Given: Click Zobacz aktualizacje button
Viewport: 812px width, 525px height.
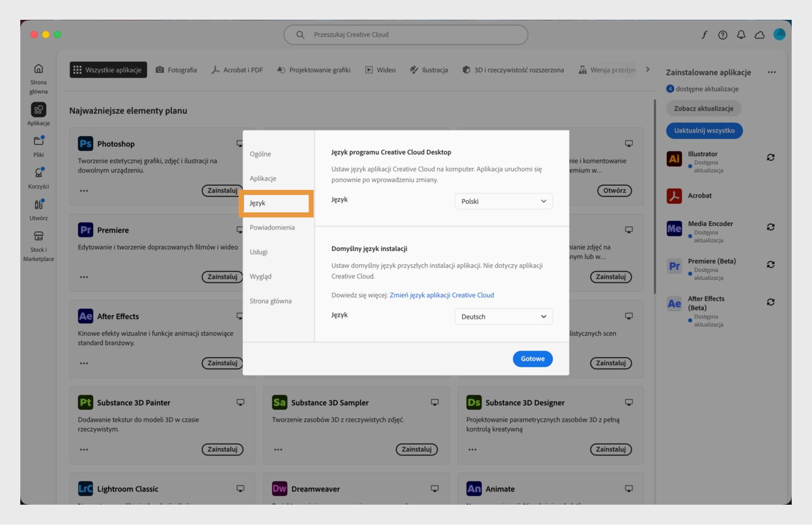Looking at the screenshot, I should pyautogui.click(x=703, y=108).
